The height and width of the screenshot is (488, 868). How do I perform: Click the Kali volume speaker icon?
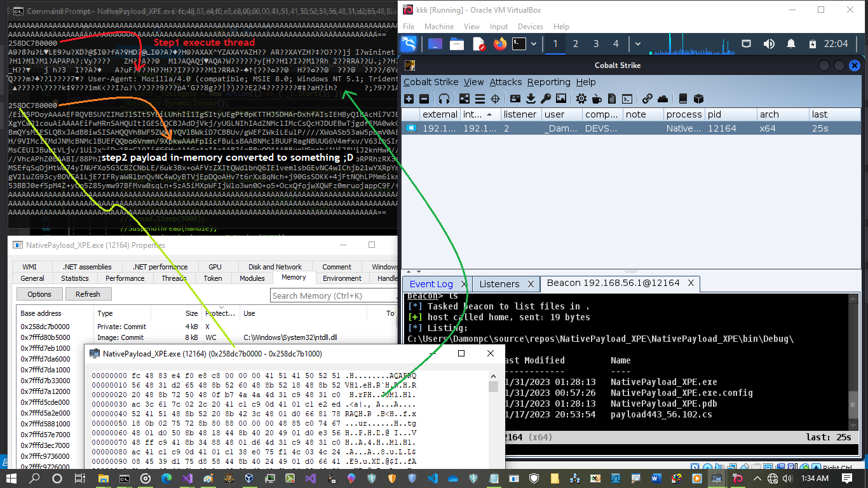[x=769, y=44]
